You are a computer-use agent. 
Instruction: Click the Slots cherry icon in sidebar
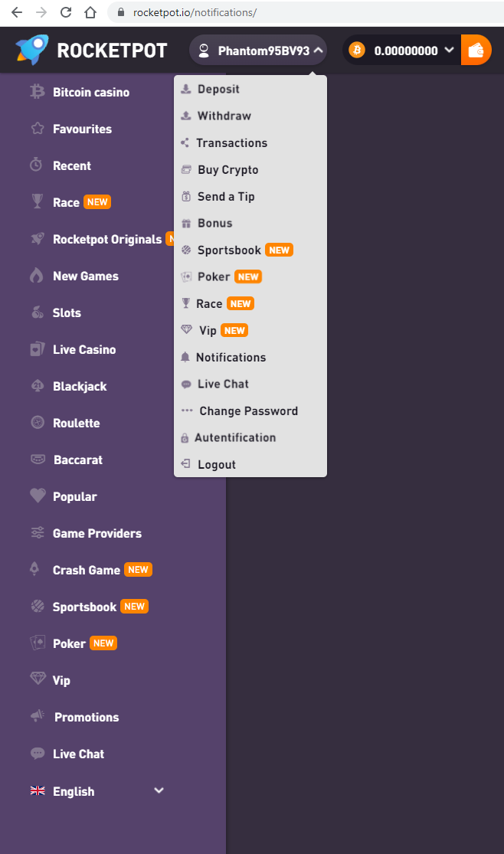tap(37, 312)
